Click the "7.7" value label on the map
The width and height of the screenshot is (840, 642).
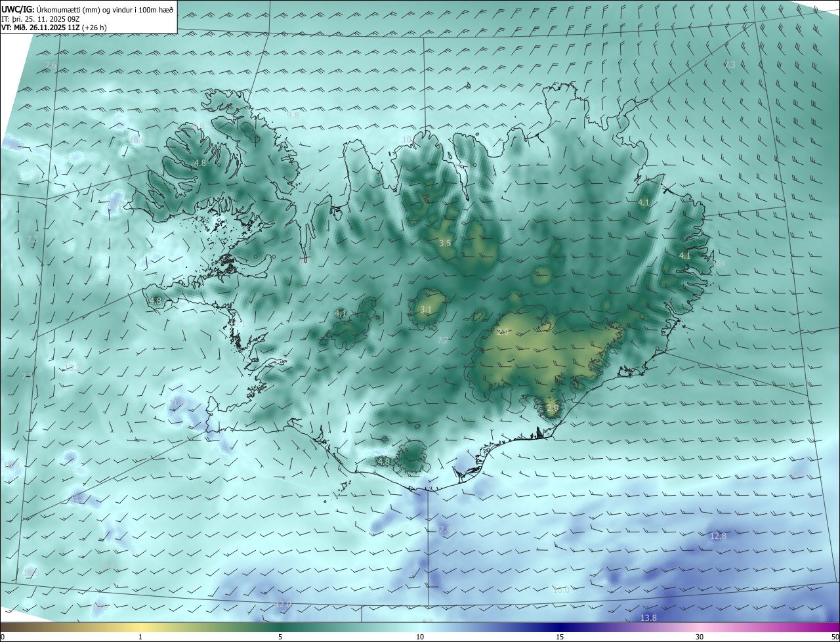[x=443, y=340]
